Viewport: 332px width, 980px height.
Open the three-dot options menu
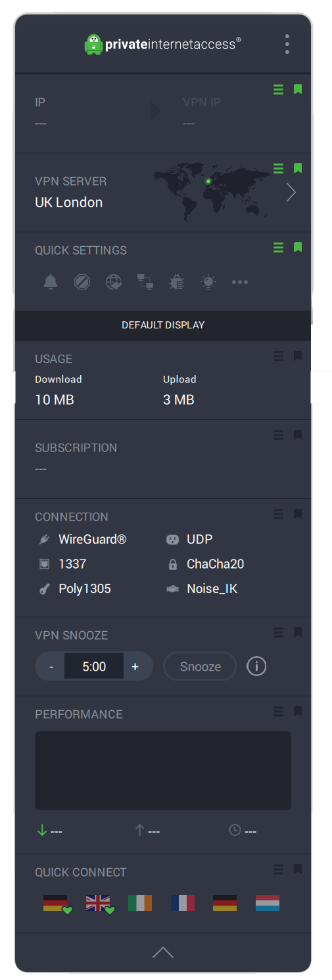coord(287,44)
